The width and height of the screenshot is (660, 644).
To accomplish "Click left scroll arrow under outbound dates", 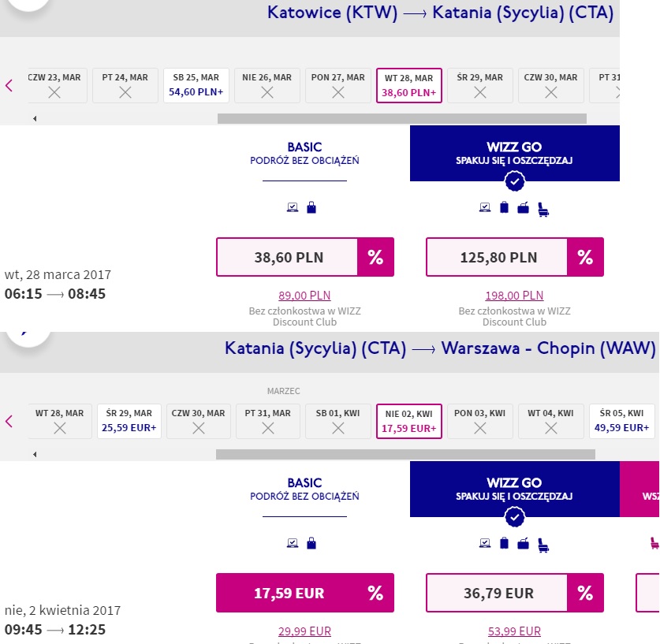I will (35, 118).
